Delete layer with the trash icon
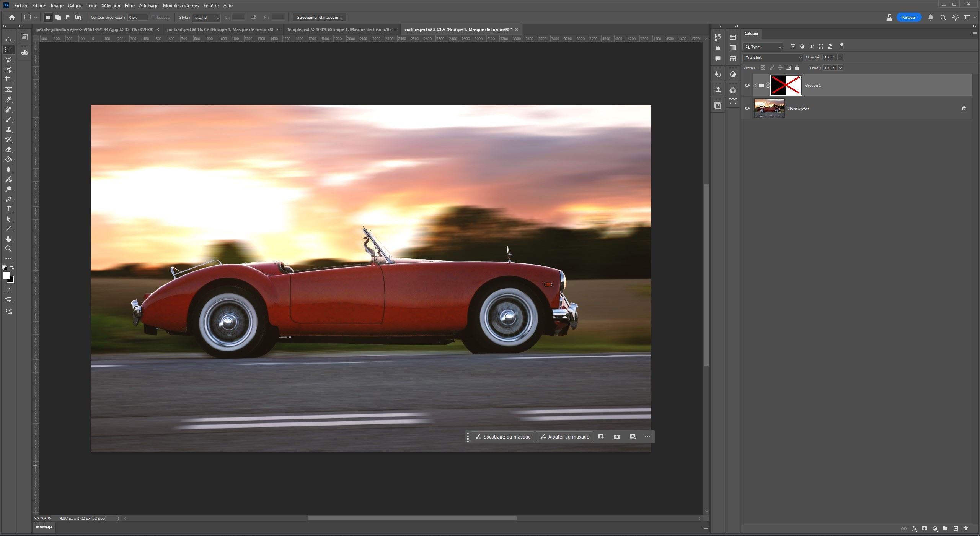Image resolution: width=980 pixels, height=536 pixels. point(965,528)
